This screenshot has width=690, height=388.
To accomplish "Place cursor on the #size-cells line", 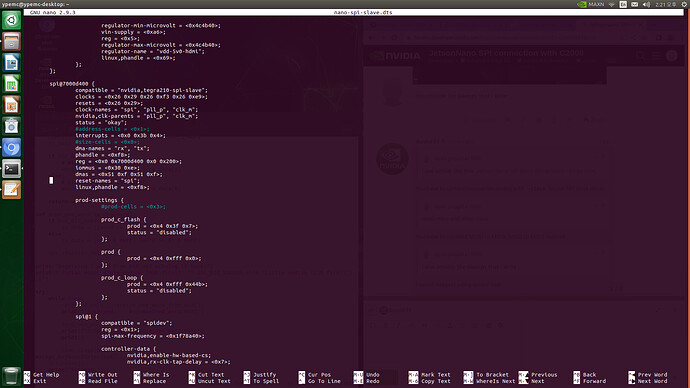I will pyautogui.click(x=107, y=142).
